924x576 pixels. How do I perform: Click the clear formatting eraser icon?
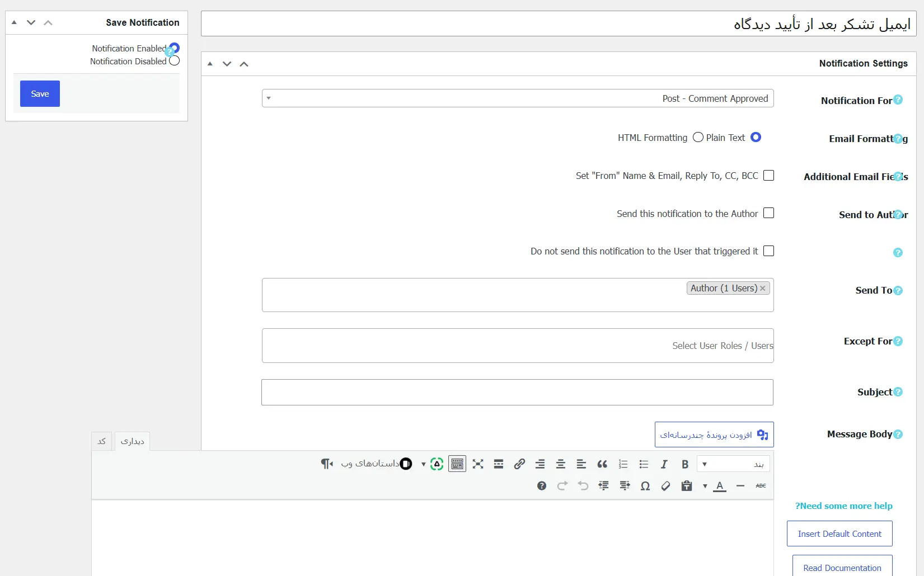click(666, 486)
